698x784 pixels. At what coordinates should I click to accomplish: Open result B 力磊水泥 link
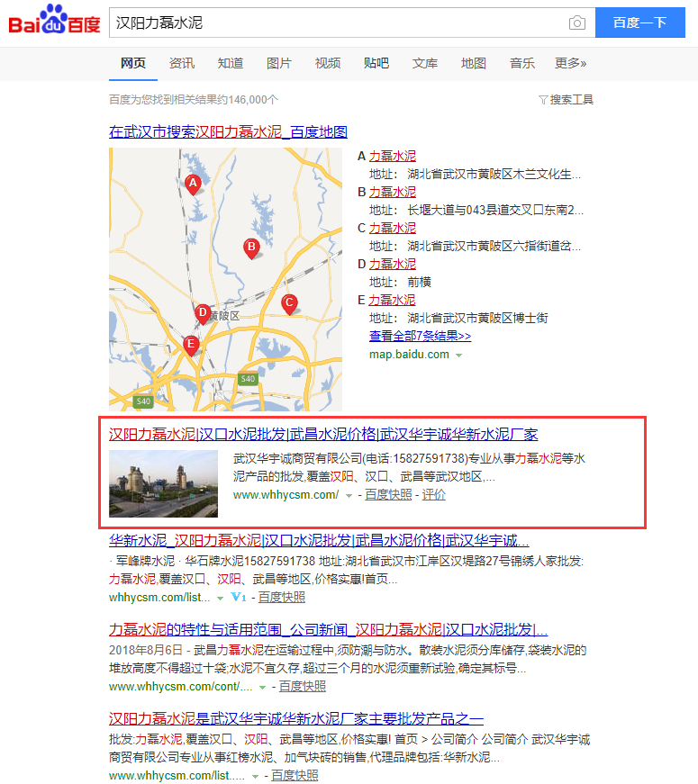click(x=393, y=192)
